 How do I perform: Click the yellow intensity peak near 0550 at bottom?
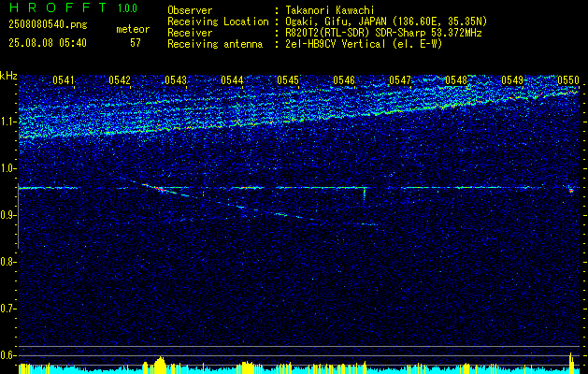pyautogui.click(x=571, y=363)
